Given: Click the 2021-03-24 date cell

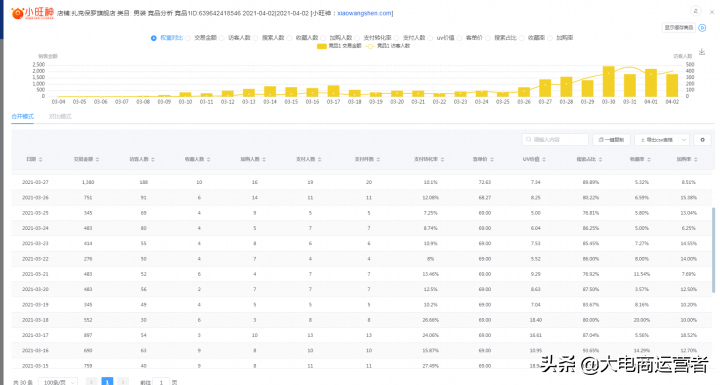Looking at the screenshot, I should 35,228.
